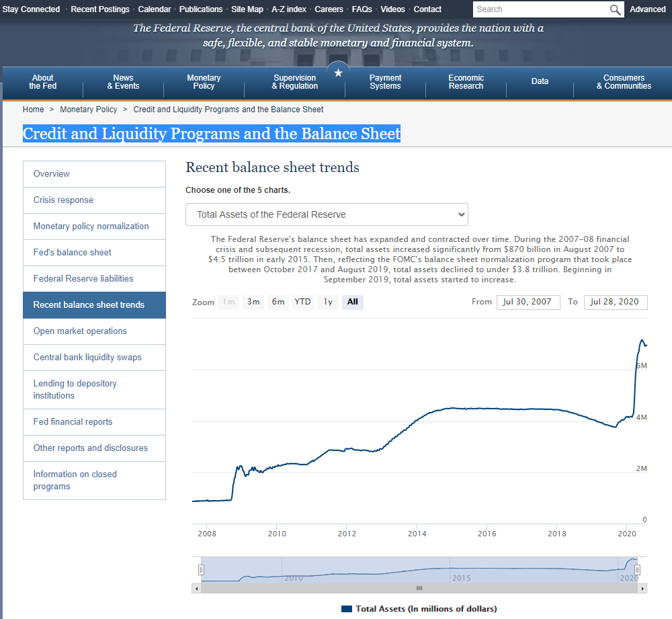Open Overview sidebar item
Screen dimensions: 672x619
(94, 174)
